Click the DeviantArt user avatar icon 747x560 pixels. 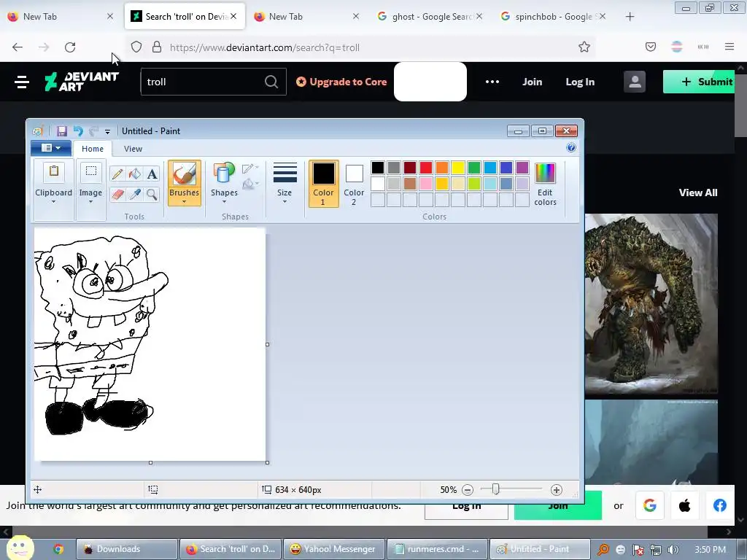point(635,82)
